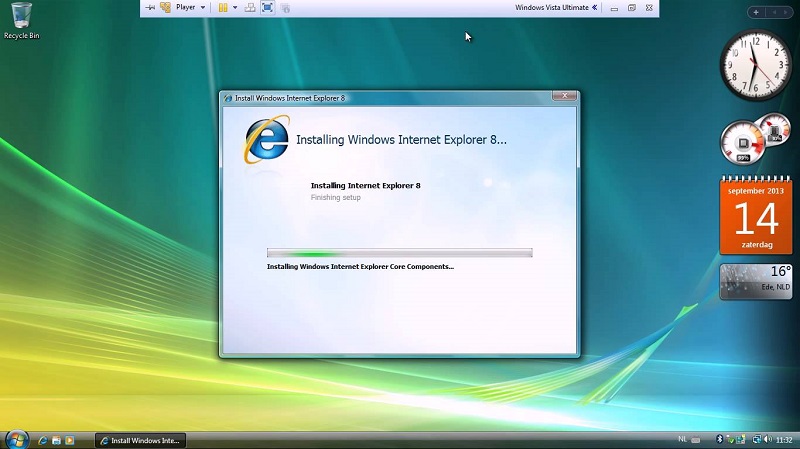Viewport: 800px width, 449px height.
Task: Click the memory usage small dial gadget
Action: tap(774, 130)
